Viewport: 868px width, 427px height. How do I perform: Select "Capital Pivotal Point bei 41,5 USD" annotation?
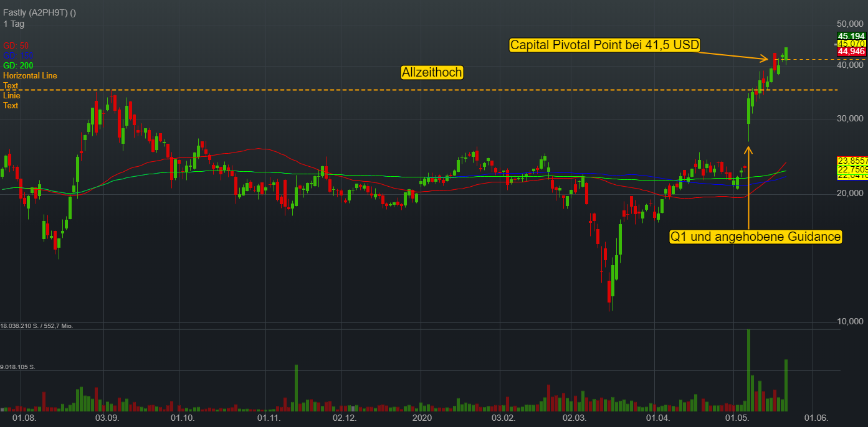[x=605, y=45]
